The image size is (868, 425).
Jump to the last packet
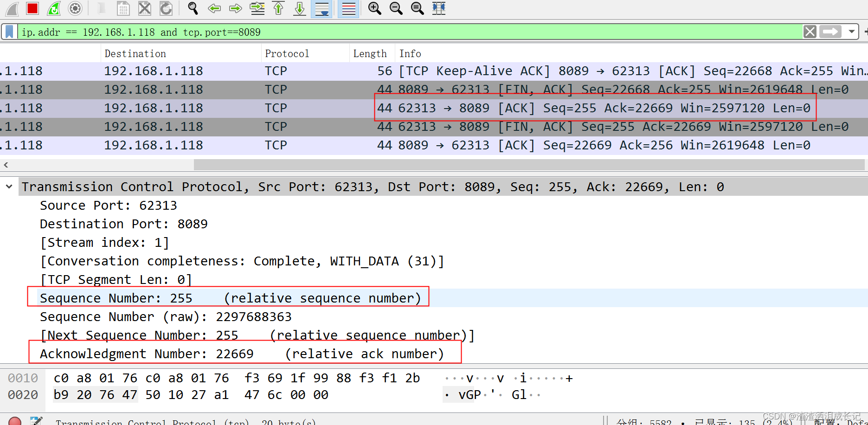click(300, 8)
